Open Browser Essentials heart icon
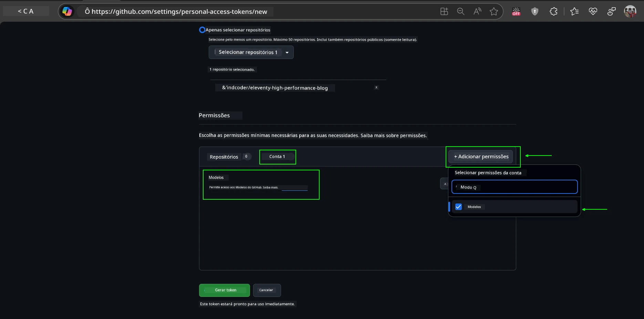Screen dimensions: 644x319 coord(593,11)
